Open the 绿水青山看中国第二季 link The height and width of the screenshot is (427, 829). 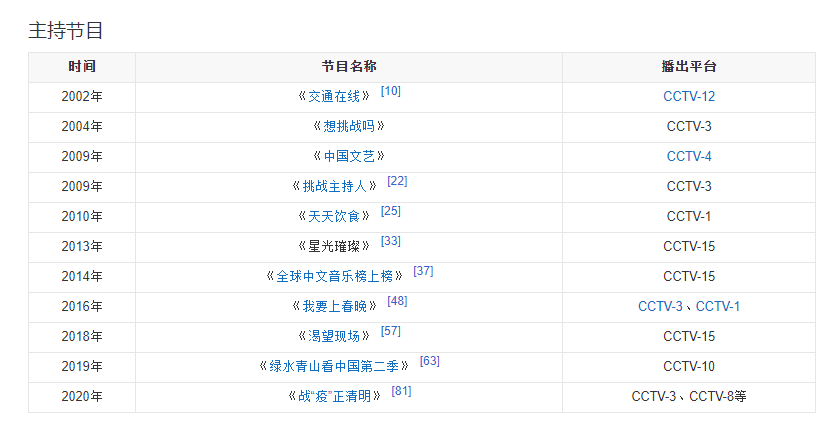[334, 366]
